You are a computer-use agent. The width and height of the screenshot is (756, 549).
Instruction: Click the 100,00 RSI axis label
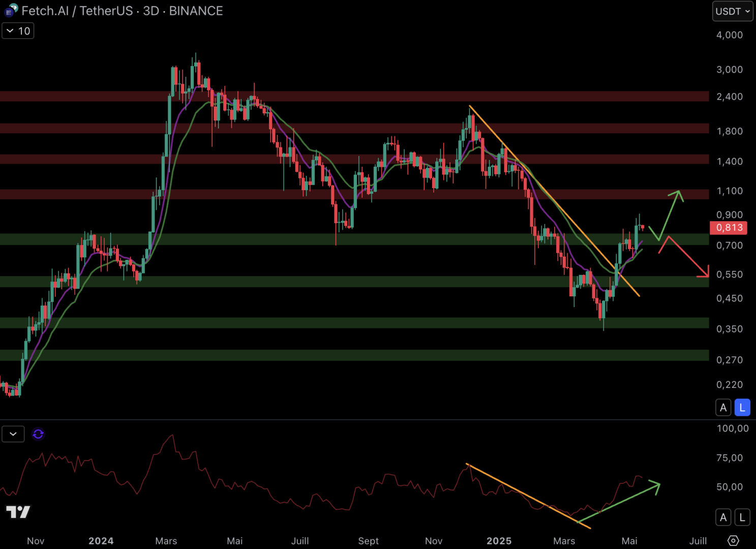[733, 429]
